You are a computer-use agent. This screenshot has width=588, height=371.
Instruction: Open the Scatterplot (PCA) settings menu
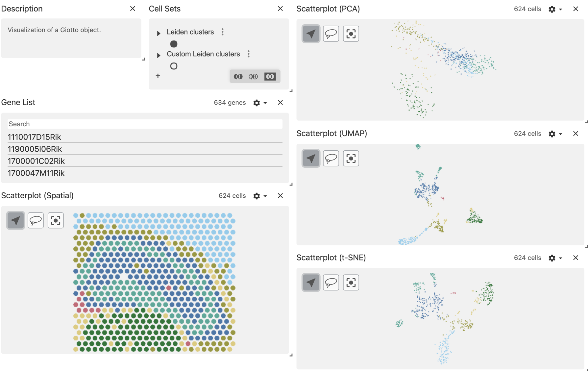pos(555,10)
